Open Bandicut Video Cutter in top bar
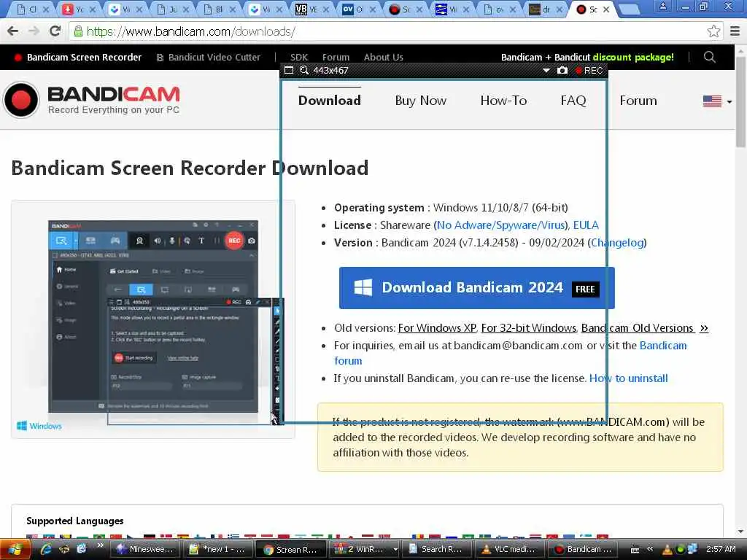Image resolution: width=747 pixels, height=560 pixels. tap(209, 57)
